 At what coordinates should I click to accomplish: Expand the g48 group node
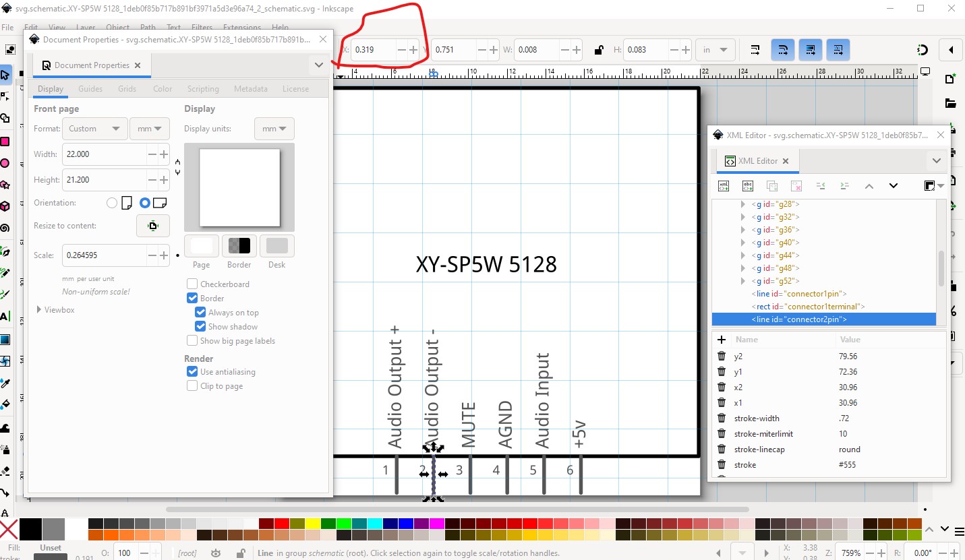click(x=743, y=268)
